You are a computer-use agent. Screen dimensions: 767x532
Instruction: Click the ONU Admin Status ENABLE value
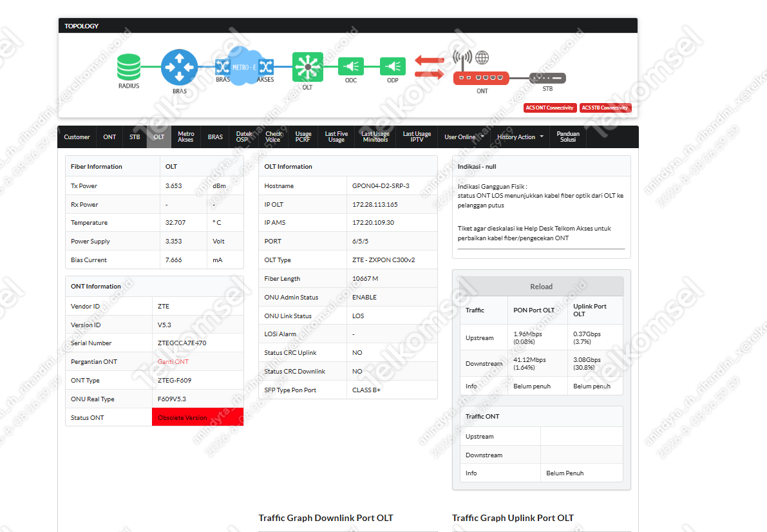365,297
